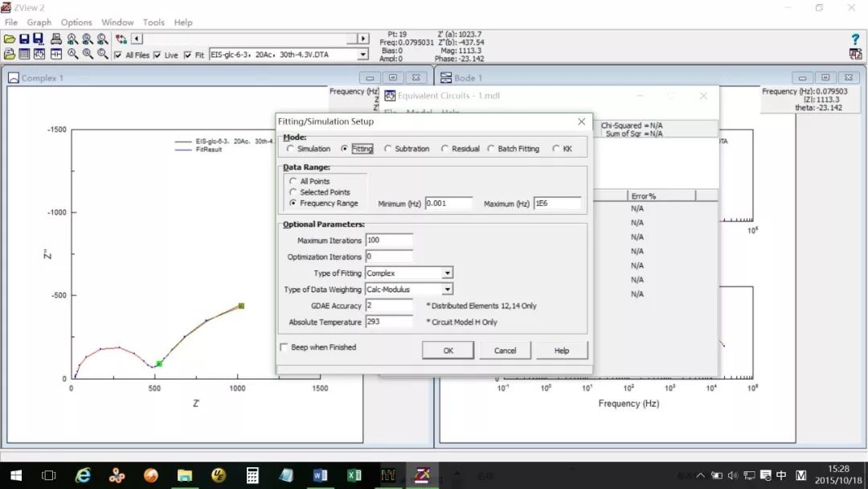Click left arrow of the toolbar scrollbar
The height and width of the screenshot is (489, 868).
(x=137, y=39)
